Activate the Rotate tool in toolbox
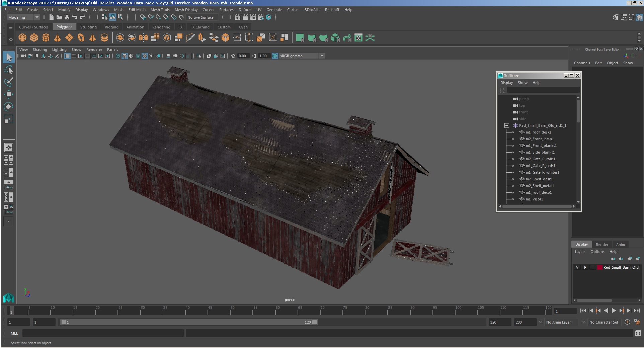This screenshot has width=644, height=348. [8, 107]
